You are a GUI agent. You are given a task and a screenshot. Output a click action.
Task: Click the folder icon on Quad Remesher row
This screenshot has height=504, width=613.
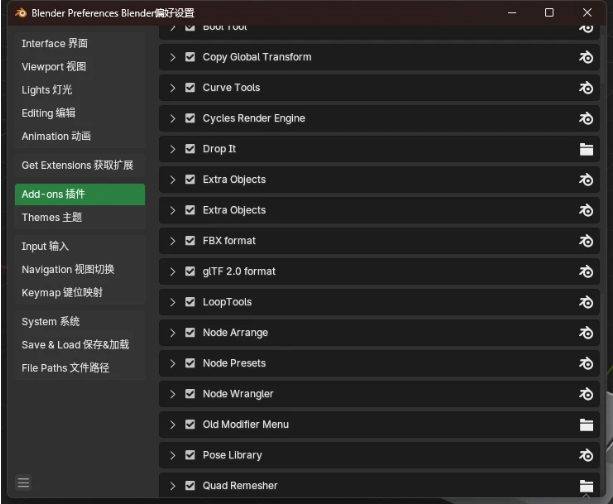click(586, 486)
